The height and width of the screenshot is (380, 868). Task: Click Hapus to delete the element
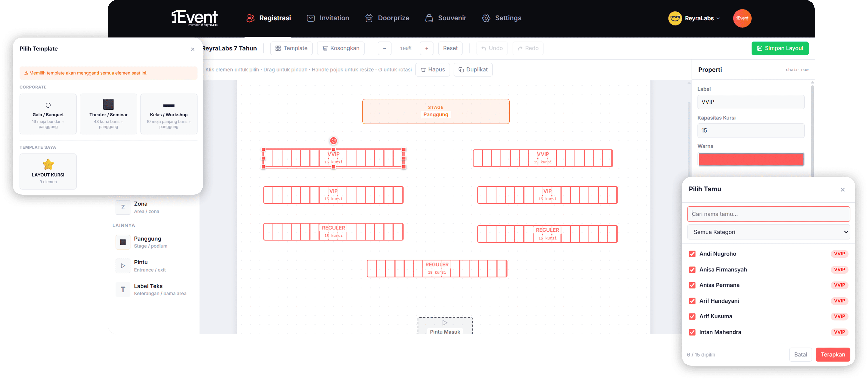coord(433,70)
